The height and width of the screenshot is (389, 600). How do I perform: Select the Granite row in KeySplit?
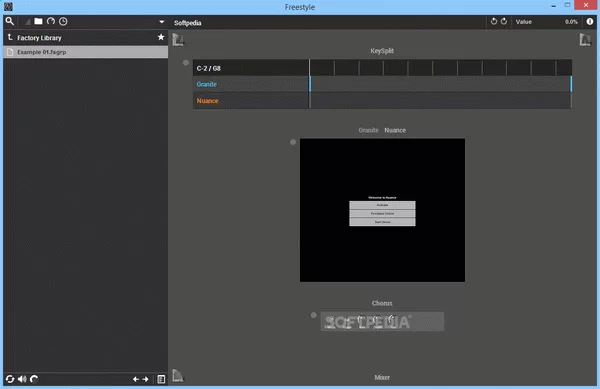click(251, 84)
